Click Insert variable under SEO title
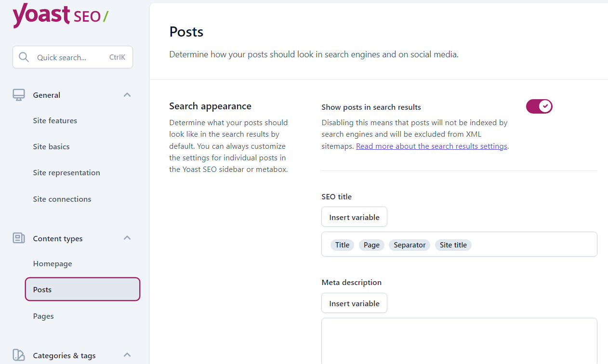Viewport: 608px width, 364px height. (x=354, y=217)
